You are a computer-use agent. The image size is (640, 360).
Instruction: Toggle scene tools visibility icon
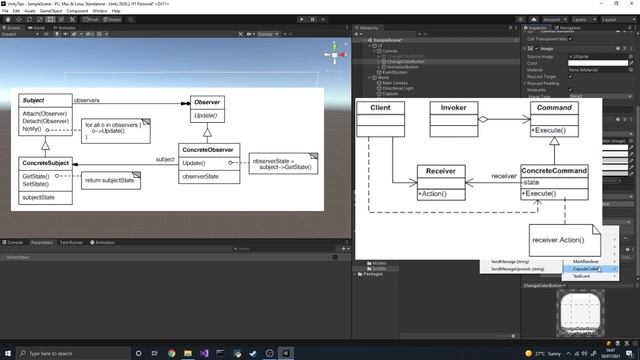point(241,34)
